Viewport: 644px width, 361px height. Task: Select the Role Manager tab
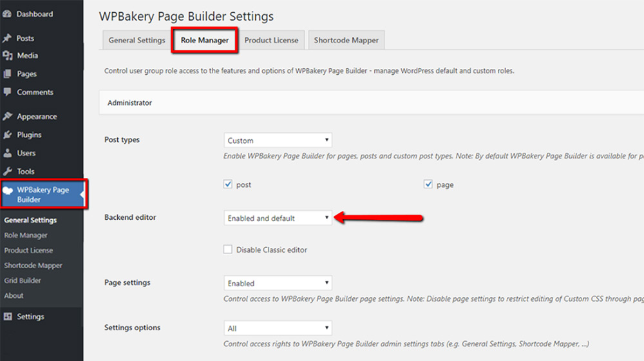[205, 41]
